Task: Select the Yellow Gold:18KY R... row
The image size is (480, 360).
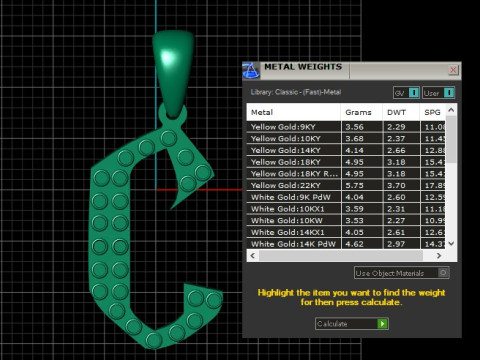Action: click(346, 173)
